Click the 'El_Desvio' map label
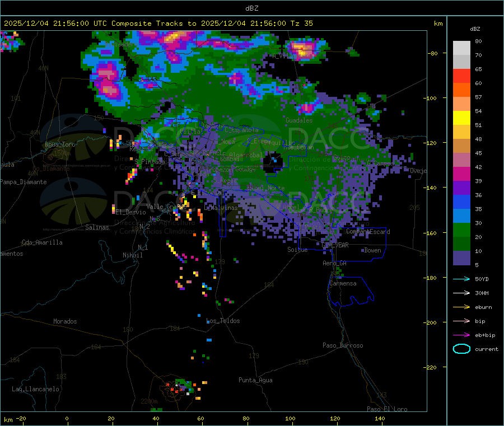This screenshot has height=426, width=504. 130,212
